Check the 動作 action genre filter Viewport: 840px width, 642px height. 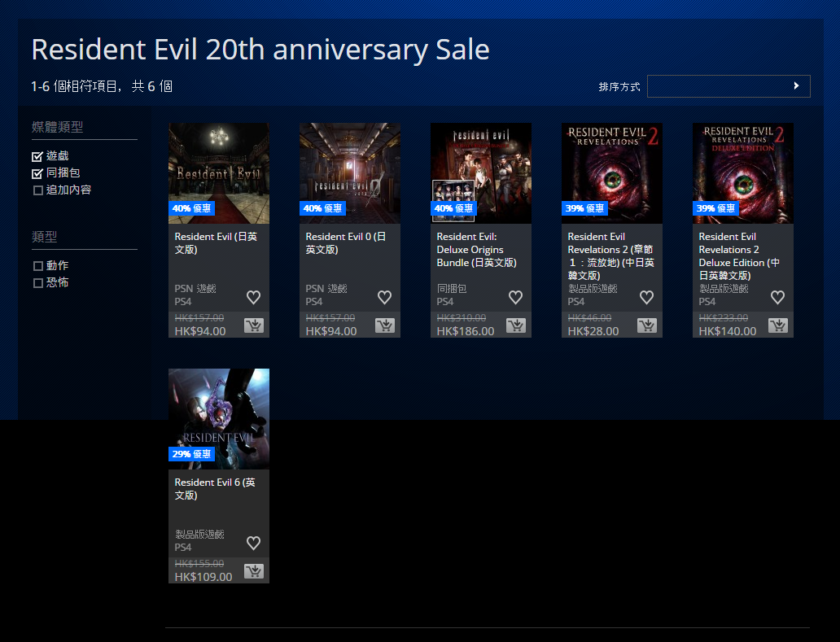tap(37, 266)
